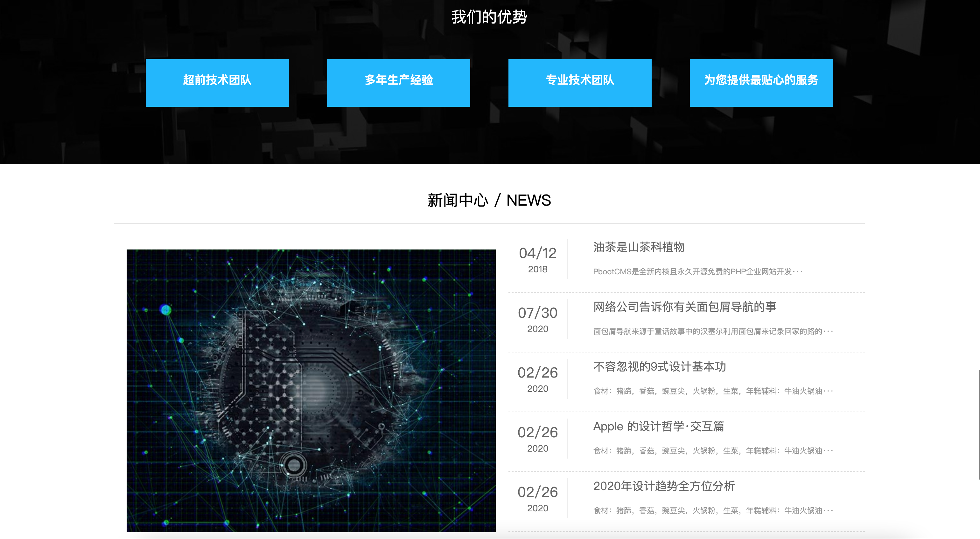Screen dimensions: 980x539
Task: Click the 新闻中心 / NEWS heading
Action: point(489,200)
